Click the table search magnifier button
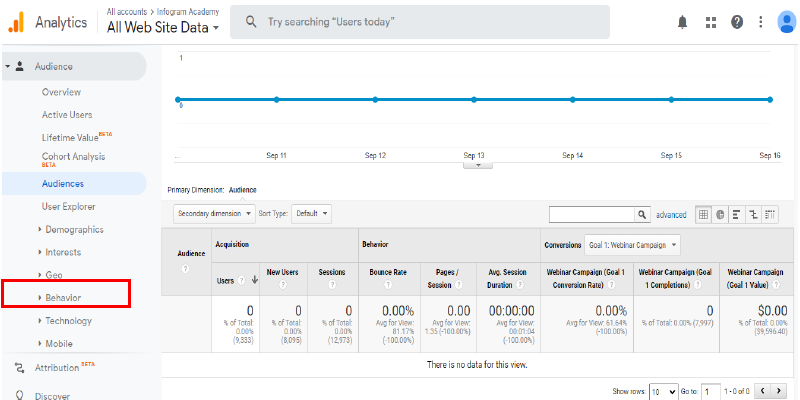Image resolution: width=800 pixels, height=400 pixels. click(642, 215)
